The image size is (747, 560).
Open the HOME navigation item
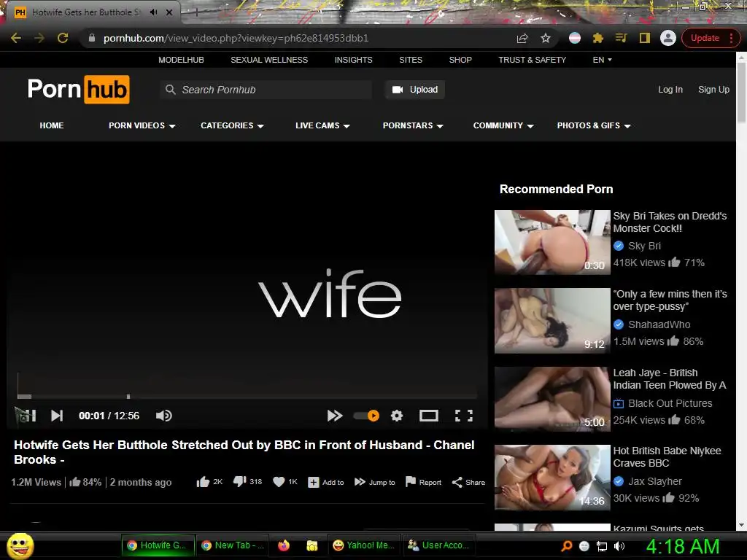[x=52, y=125]
